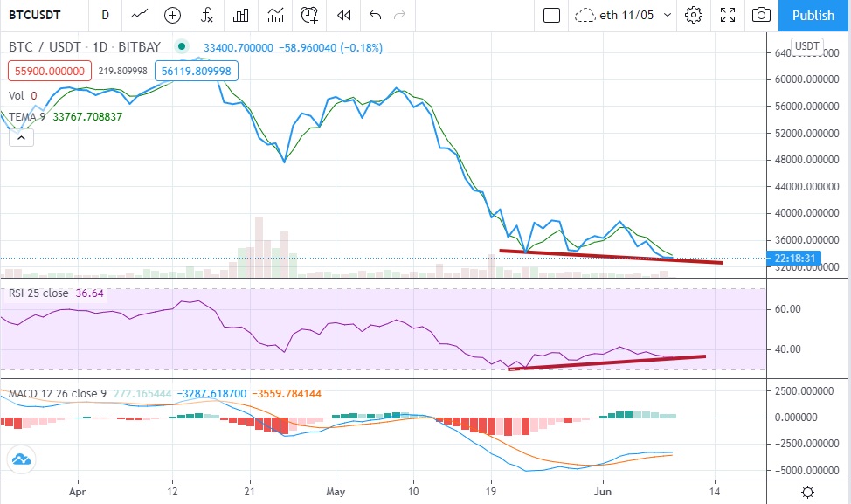Take a chart snapshot with the camera icon
The width and height of the screenshot is (851, 504).
coord(762,15)
